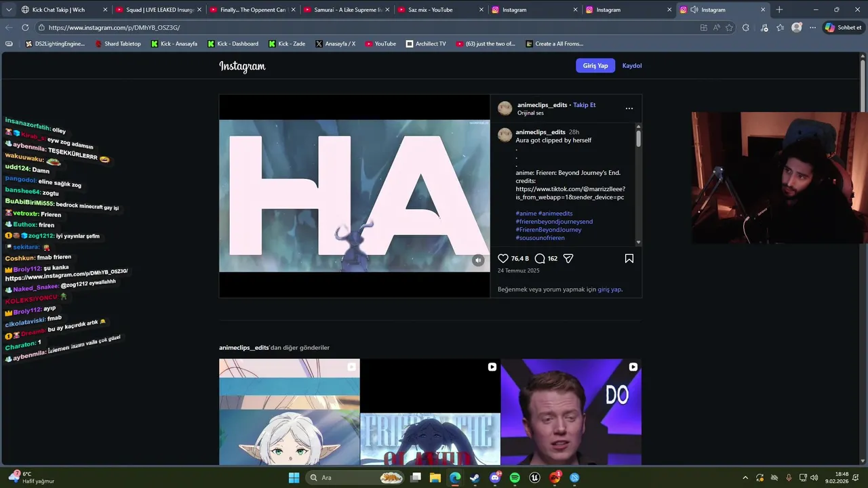Open the tab actions dropdown in Edge
The width and height of the screenshot is (868, 488).
[9, 9]
